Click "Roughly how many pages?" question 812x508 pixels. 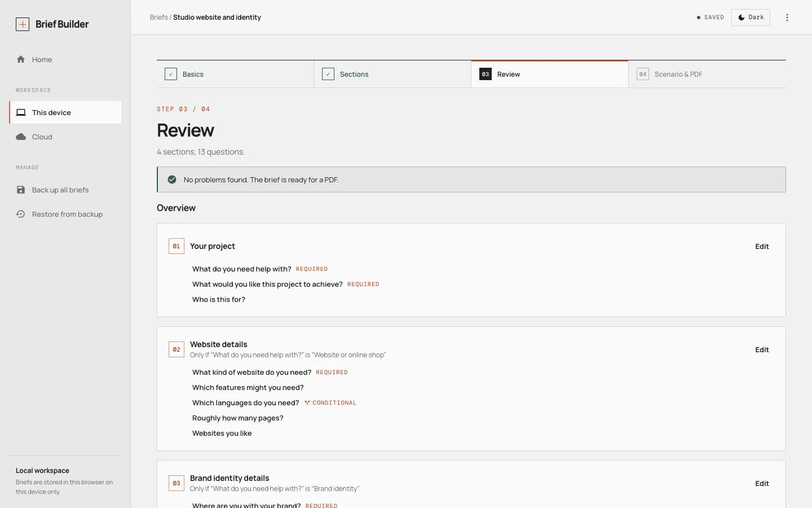238,418
